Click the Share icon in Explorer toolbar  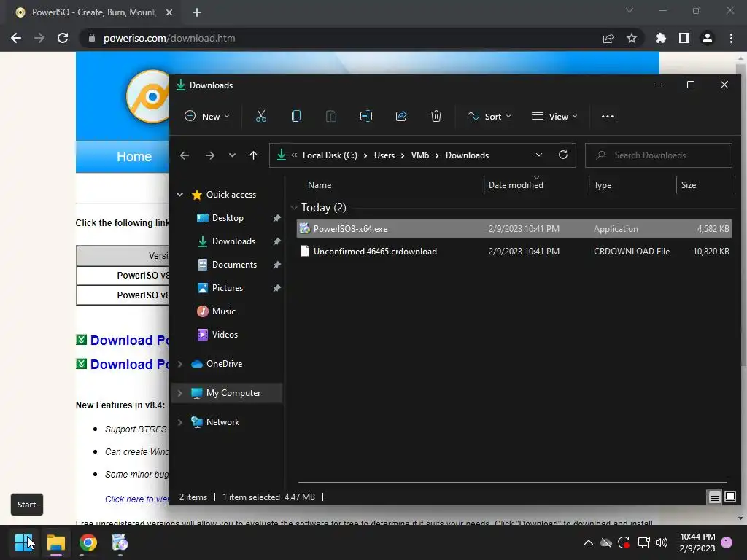tap(401, 116)
